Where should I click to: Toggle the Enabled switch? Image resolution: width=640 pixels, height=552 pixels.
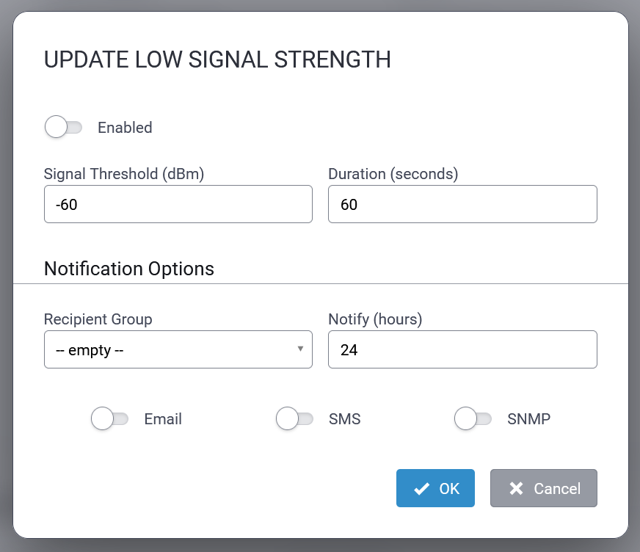click(x=63, y=127)
